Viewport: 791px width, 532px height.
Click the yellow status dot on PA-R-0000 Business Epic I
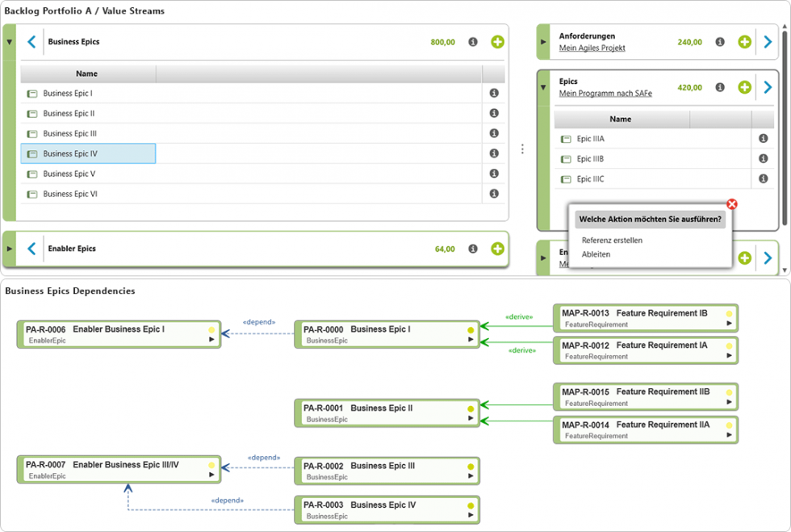pyautogui.click(x=469, y=329)
